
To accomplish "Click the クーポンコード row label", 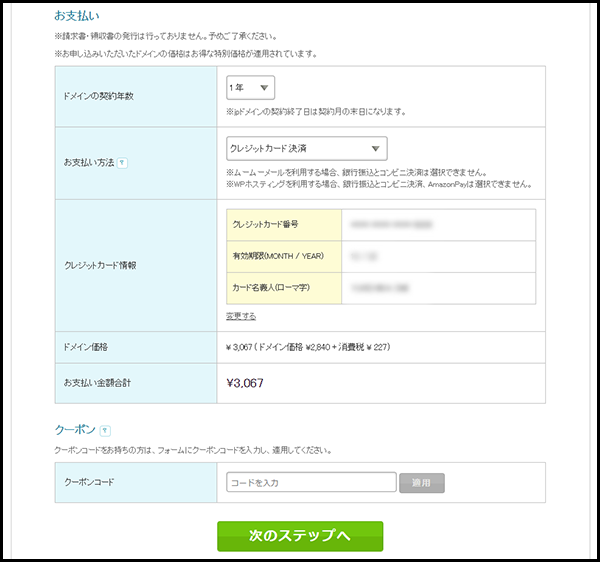I will (88, 483).
